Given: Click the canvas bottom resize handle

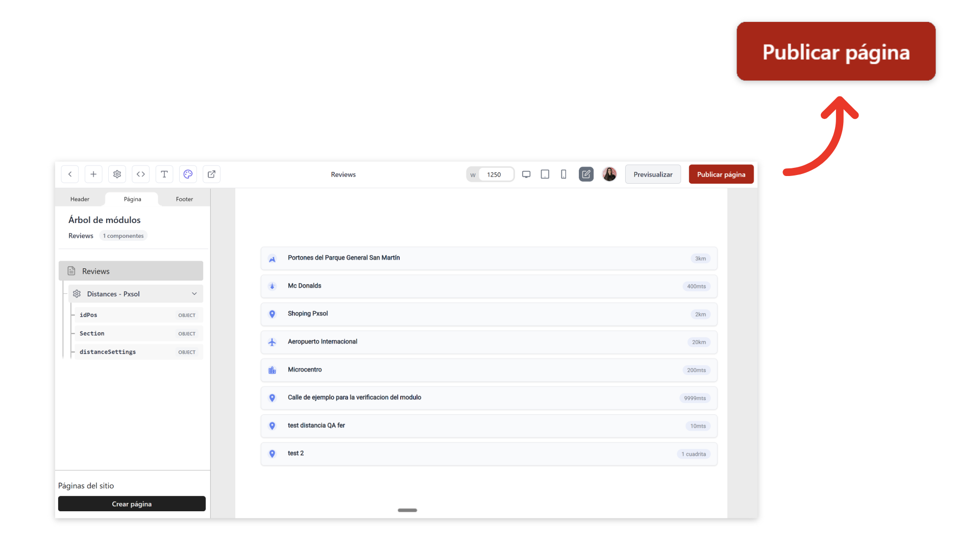Looking at the screenshot, I should coord(407,510).
